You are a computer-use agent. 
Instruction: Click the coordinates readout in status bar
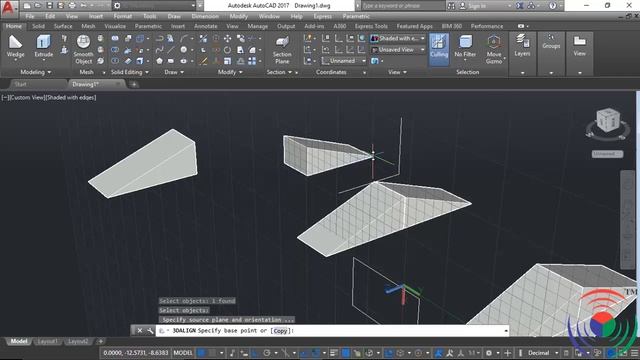tap(136, 353)
